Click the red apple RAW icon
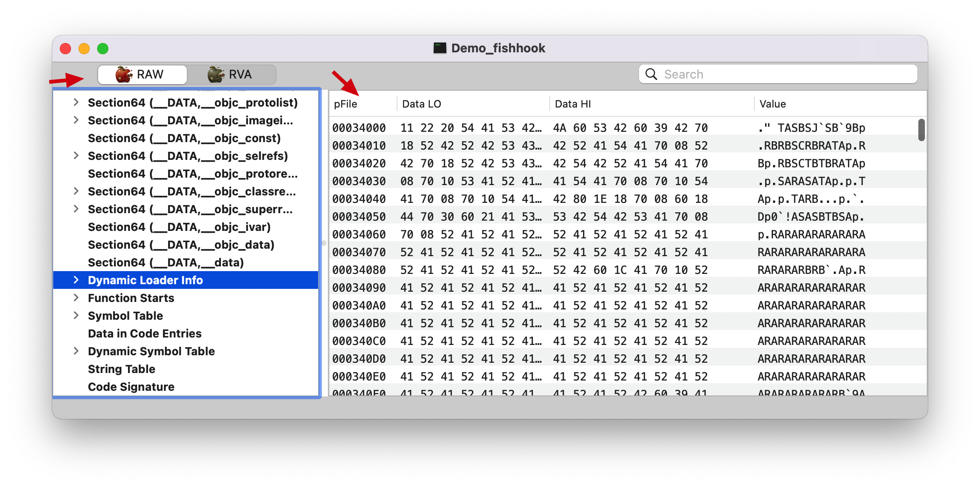 click(x=124, y=74)
